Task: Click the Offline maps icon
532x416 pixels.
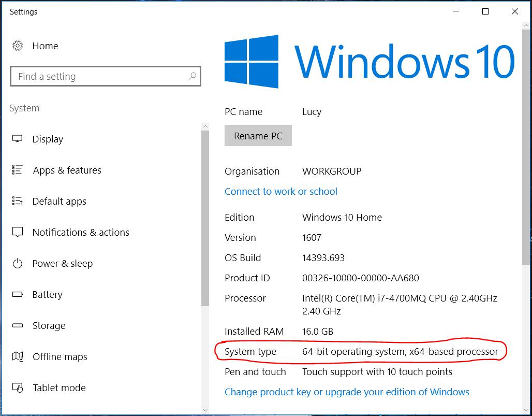Action: [x=17, y=356]
